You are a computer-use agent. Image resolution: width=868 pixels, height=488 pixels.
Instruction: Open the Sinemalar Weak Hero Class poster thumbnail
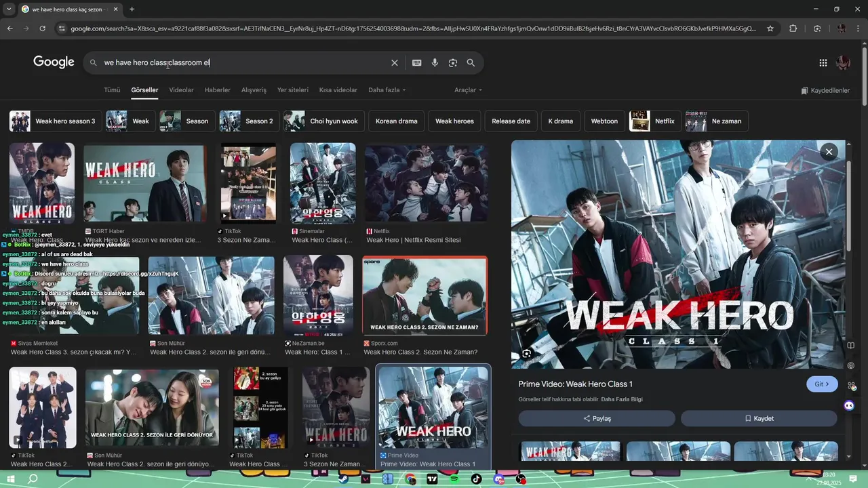click(x=323, y=183)
